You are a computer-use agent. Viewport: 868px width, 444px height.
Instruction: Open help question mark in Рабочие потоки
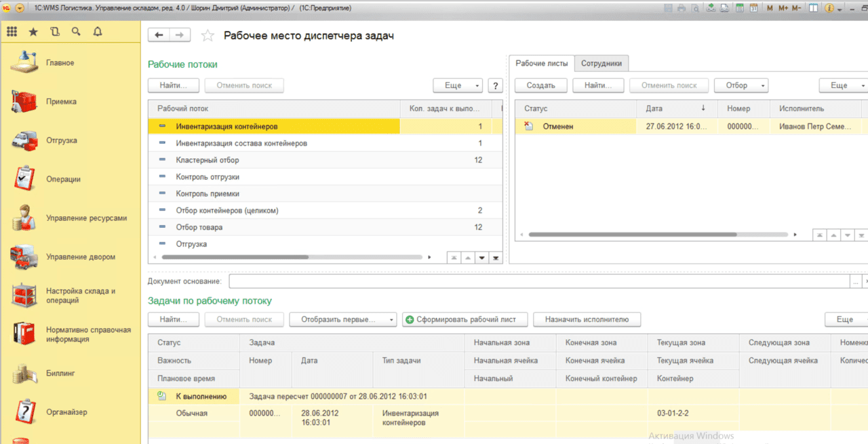coord(496,85)
